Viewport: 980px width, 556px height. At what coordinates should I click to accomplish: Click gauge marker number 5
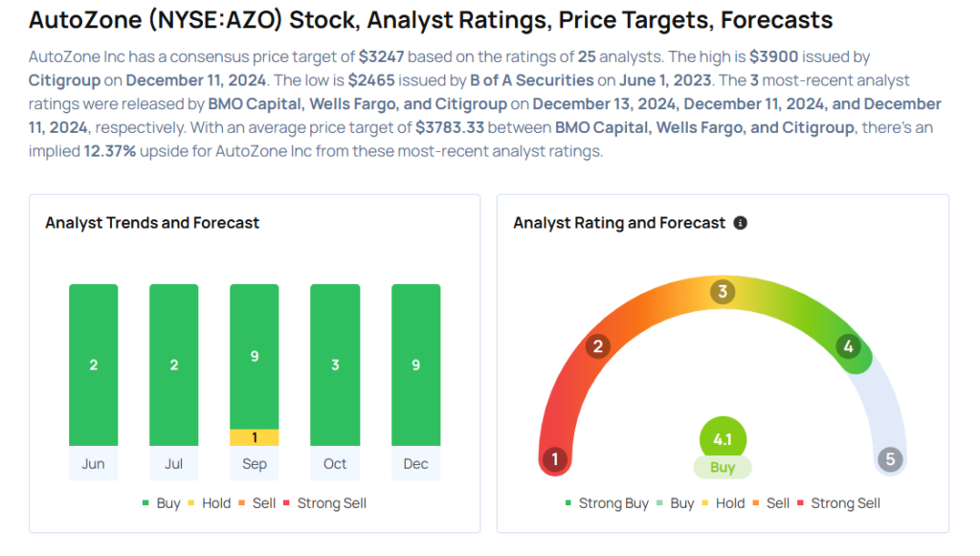[890, 459]
